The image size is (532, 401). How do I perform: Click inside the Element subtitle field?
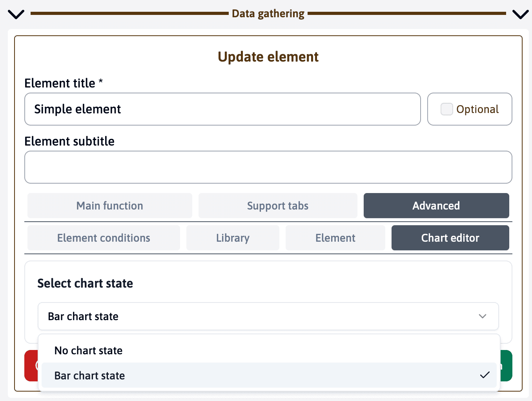(x=268, y=167)
